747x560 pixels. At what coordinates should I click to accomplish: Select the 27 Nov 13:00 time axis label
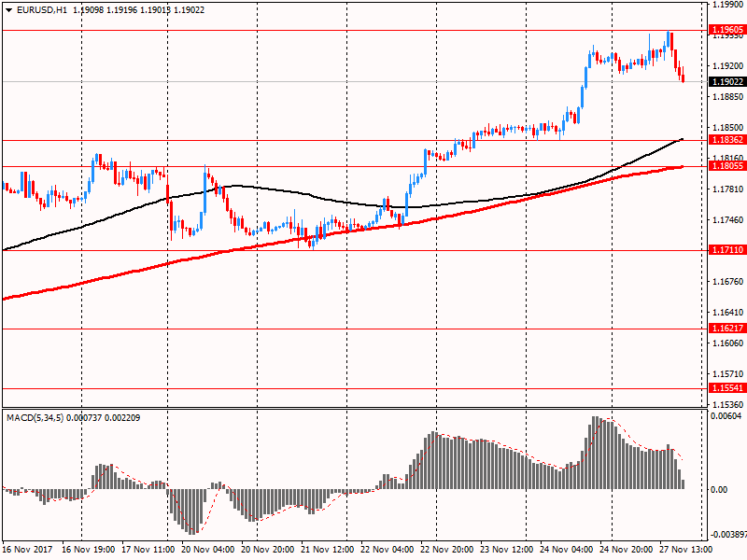click(686, 550)
